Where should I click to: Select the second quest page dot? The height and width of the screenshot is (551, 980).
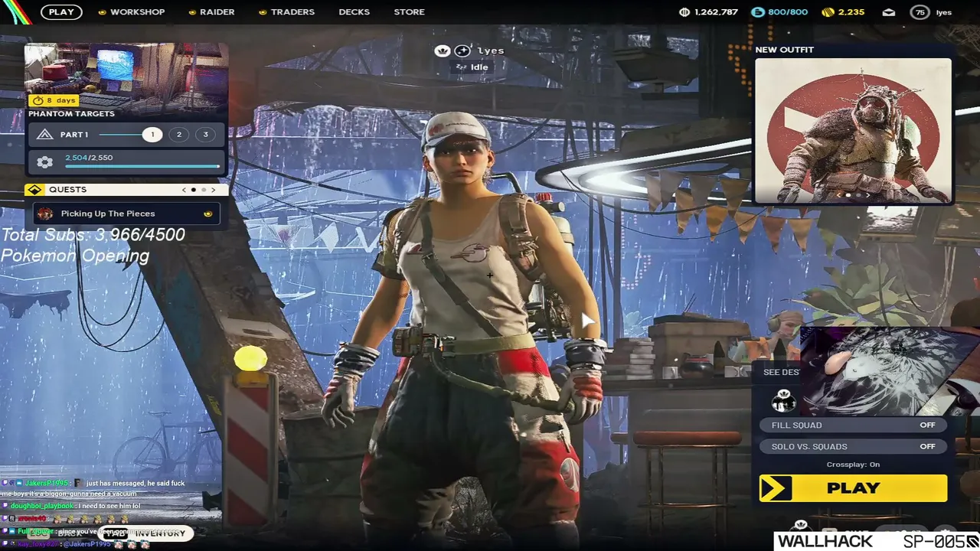coord(203,190)
